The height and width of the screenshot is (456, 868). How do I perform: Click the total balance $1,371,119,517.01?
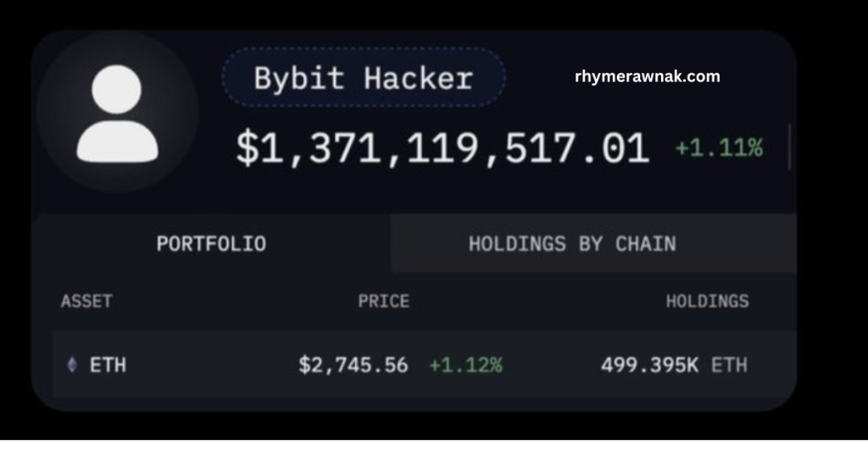point(442,148)
